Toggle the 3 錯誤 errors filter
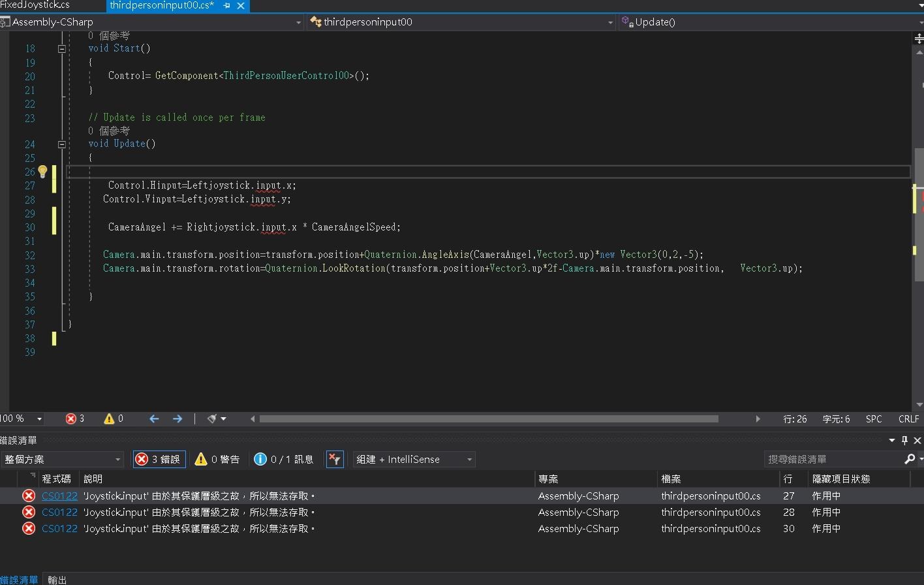 [x=159, y=459]
